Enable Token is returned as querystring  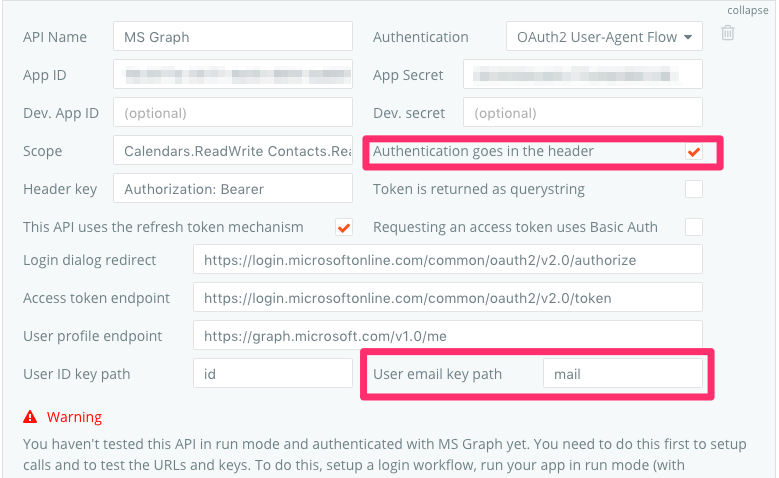(x=694, y=189)
